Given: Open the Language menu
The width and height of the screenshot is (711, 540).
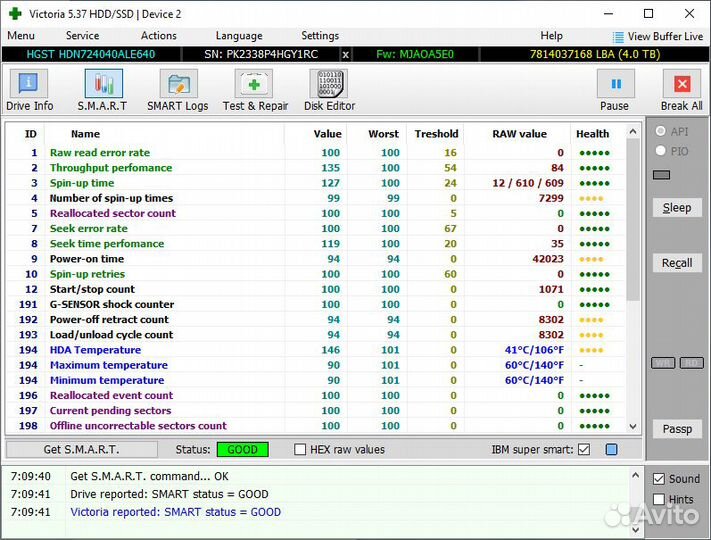Looking at the screenshot, I should (239, 36).
